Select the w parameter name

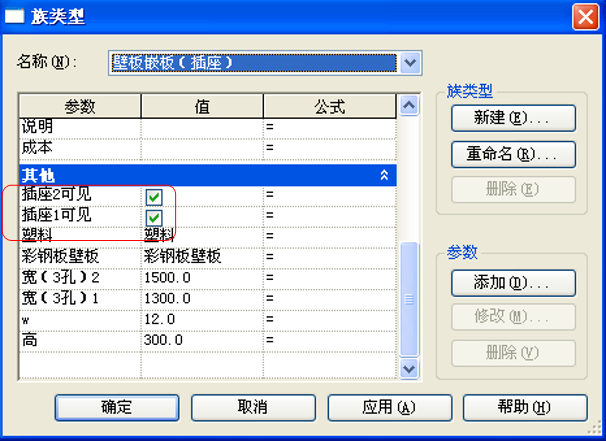tap(80, 319)
